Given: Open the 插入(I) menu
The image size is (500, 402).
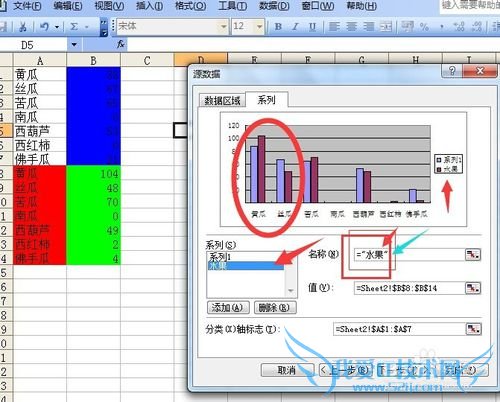Looking at the screenshot, I should (150, 6).
